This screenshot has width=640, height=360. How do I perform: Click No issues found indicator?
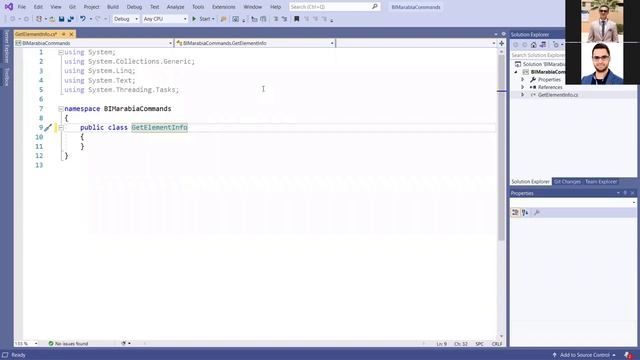(68, 344)
